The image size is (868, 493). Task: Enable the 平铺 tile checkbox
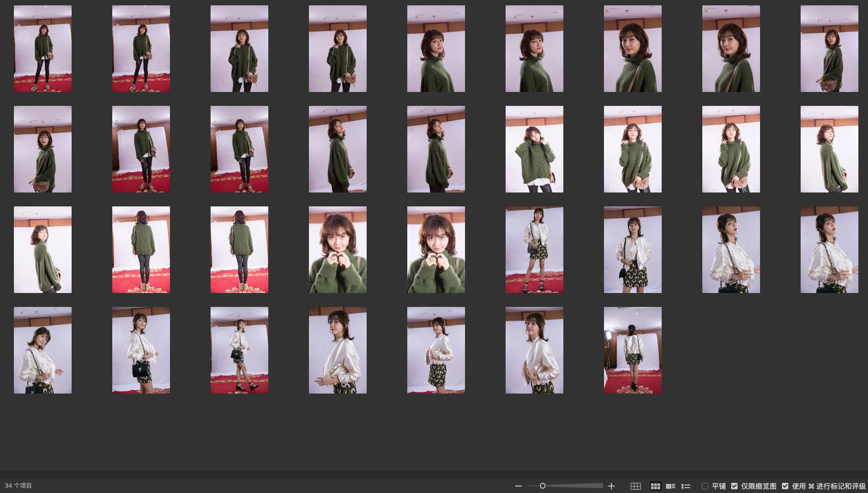[705, 486]
